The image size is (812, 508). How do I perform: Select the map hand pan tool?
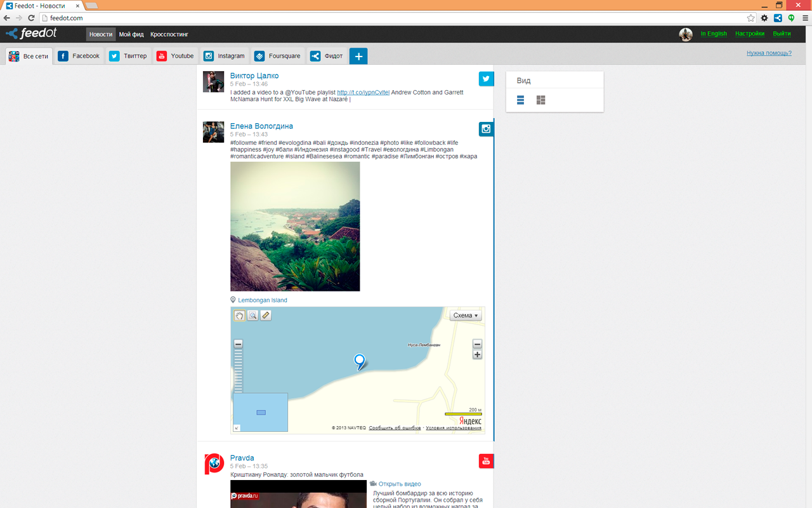coord(239,316)
